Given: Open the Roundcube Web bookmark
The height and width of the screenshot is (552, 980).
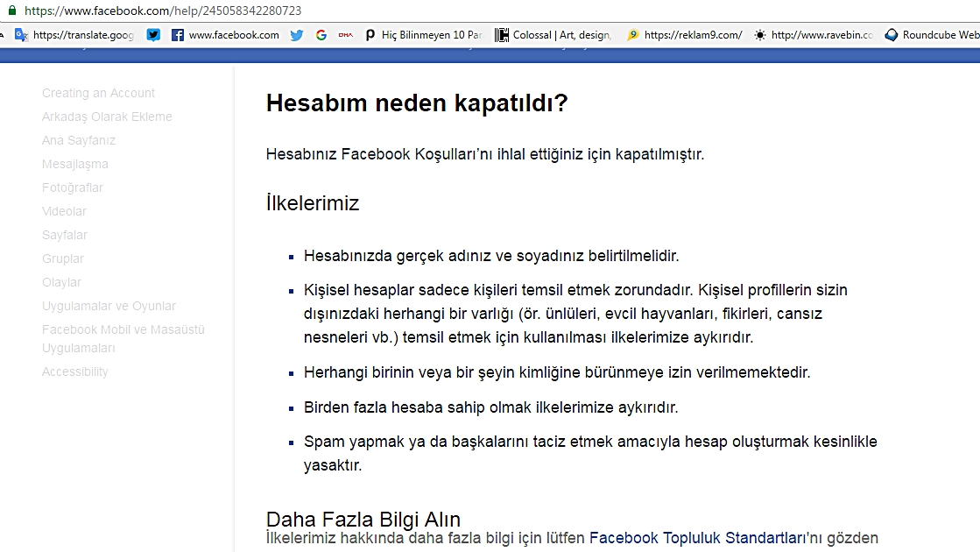Looking at the screenshot, I should (x=941, y=35).
